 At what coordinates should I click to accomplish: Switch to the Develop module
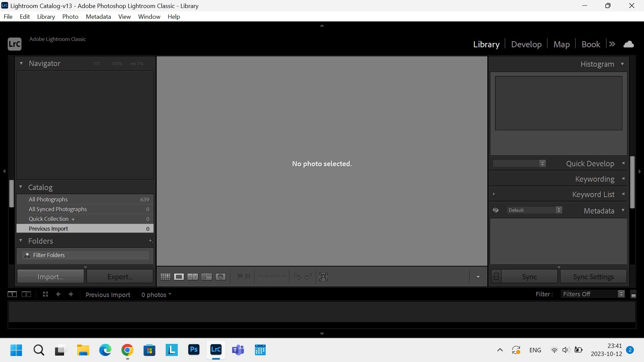coord(526,44)
